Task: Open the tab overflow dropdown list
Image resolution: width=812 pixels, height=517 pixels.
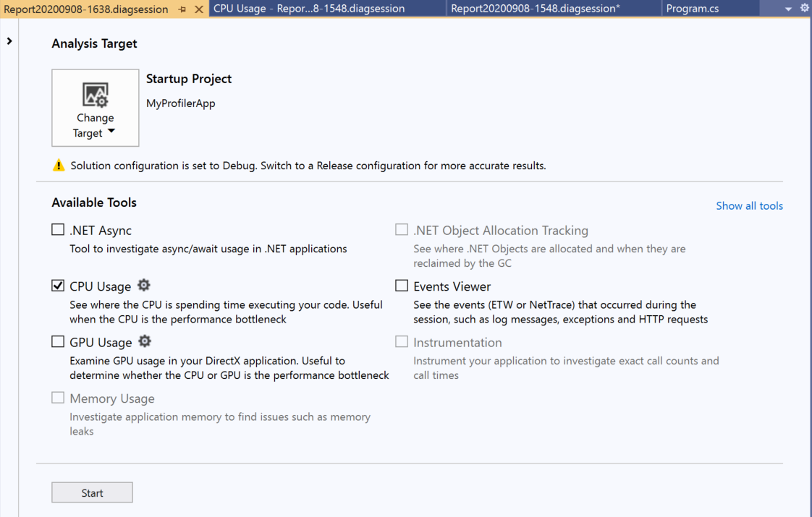Action: (788, 9)
